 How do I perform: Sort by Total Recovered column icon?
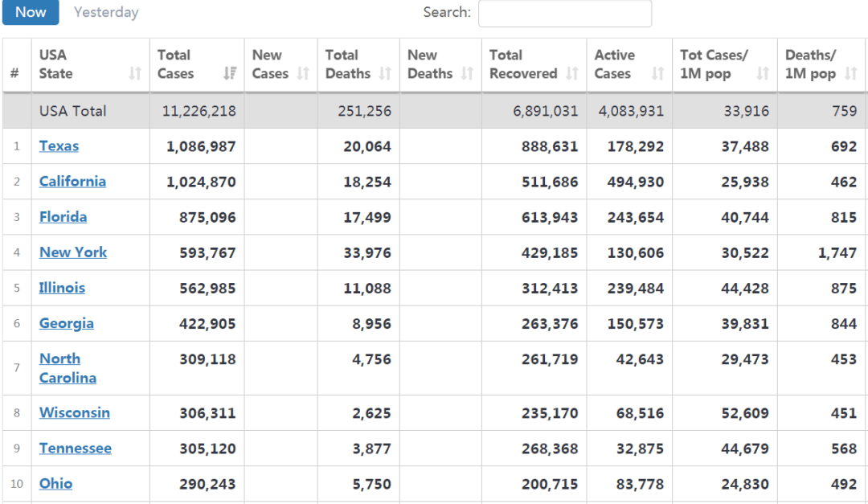click(x=572, y=73)
